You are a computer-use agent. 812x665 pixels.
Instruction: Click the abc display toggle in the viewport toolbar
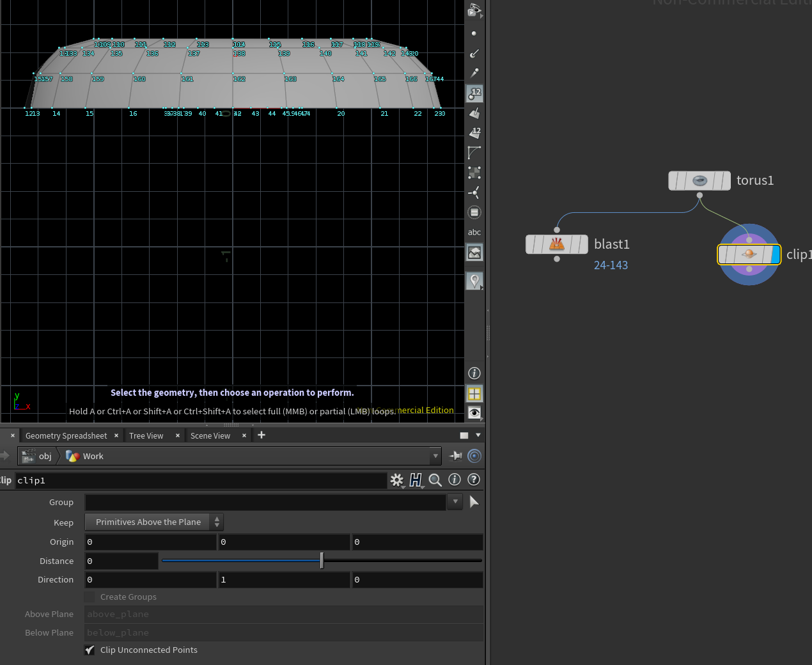click(474, 232)
